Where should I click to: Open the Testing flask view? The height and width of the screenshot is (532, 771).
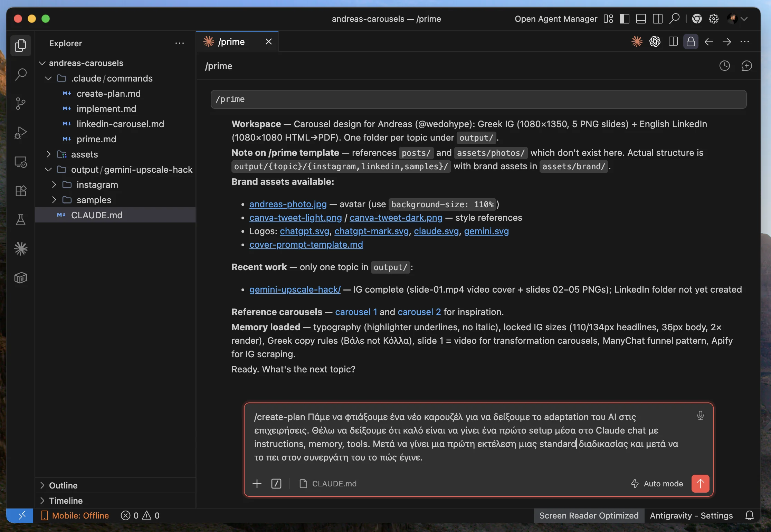20,220
